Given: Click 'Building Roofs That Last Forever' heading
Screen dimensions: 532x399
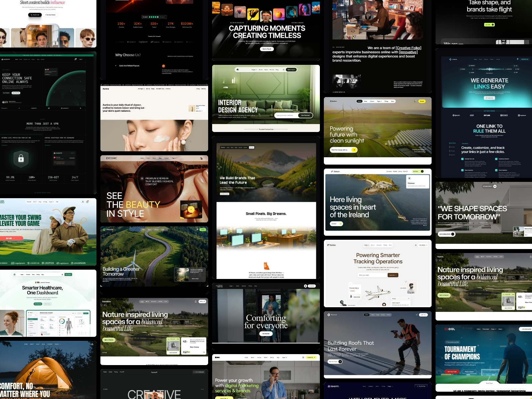Looking at the screenshot, I should pyautogui.click(x=351, y=346).
